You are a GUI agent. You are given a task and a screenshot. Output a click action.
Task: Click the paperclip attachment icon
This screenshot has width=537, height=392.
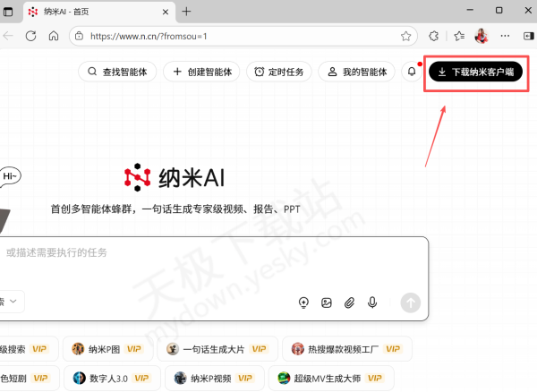pos(350,303)
